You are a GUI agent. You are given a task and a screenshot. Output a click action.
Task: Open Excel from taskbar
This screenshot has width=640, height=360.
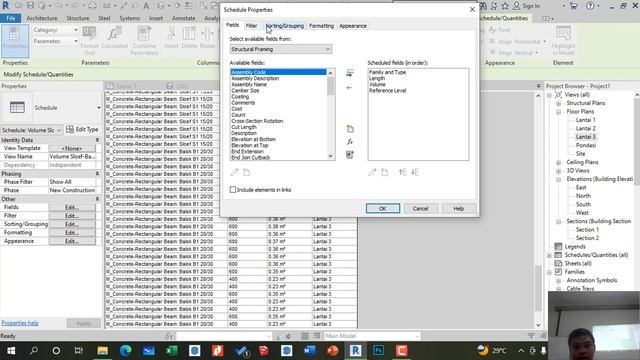tap(171, 351)
